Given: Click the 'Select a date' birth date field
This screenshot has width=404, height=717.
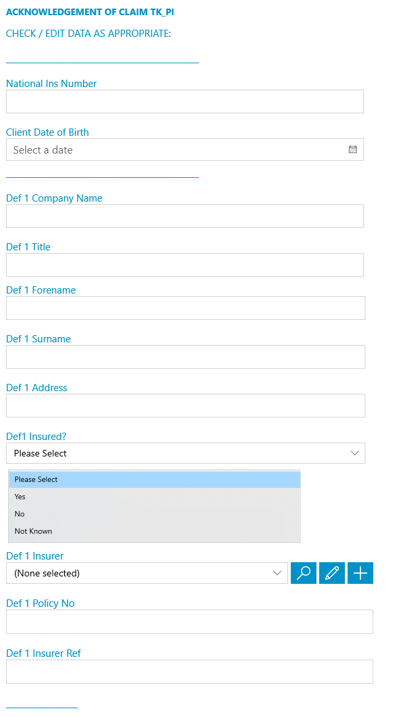Looking at the screenshot, I should point(185,150).
